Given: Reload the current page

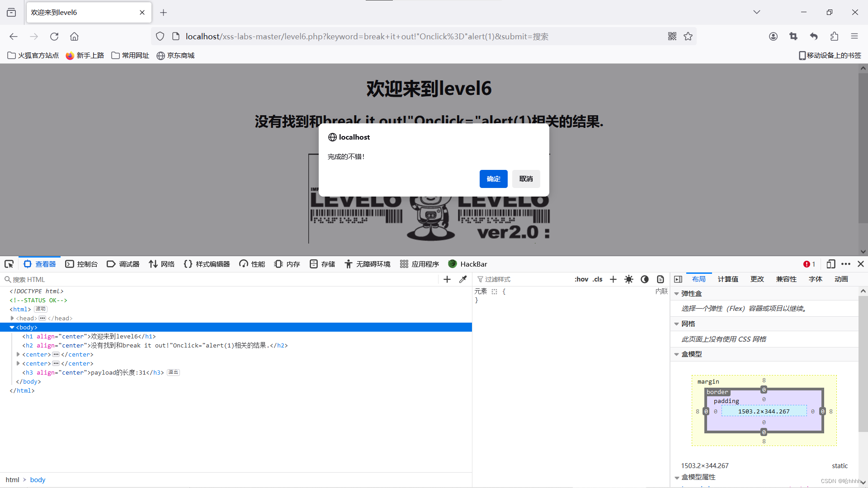Looking at the screenshot, I should tap(54, 36).
